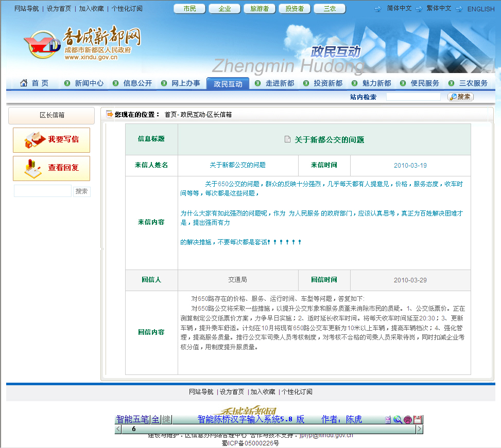The width and height of the screenshot is (501, 448).
Task: Open the 走进新都 menu item
Action: [x=280, y=83]
